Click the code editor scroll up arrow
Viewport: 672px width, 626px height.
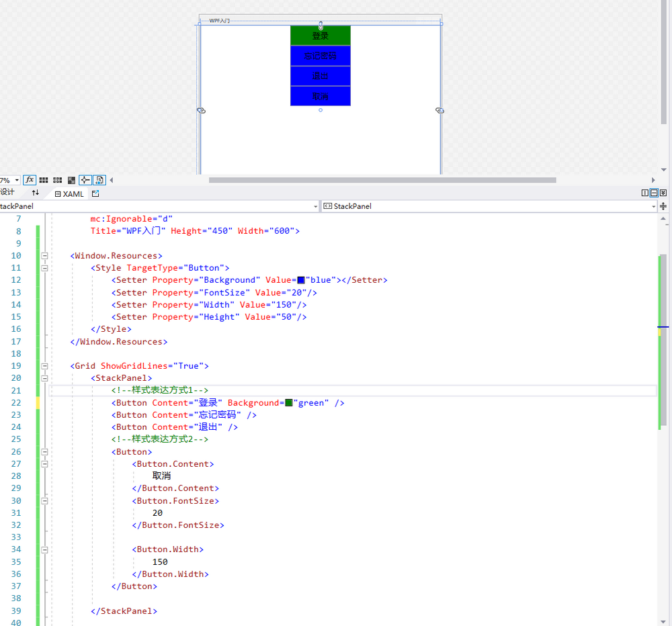click(663, 218)
